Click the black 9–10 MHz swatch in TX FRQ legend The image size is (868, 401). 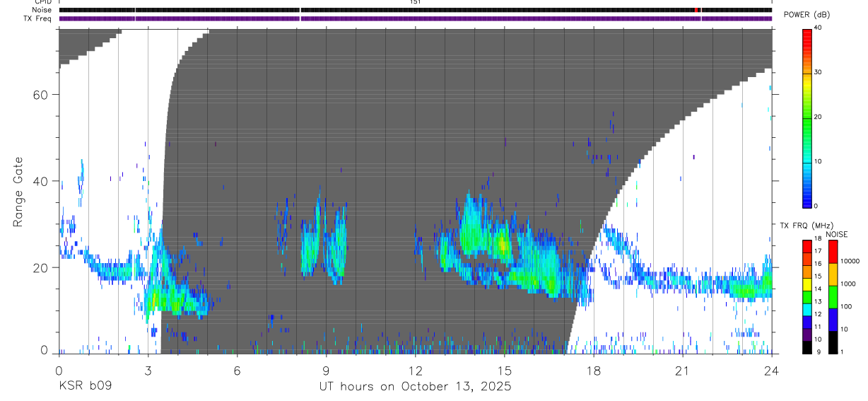point(807,347)
